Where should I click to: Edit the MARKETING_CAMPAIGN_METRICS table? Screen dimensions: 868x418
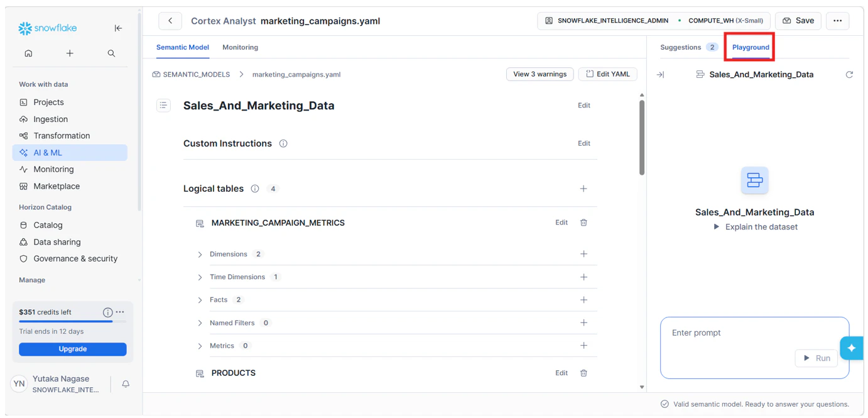tap(561, 223)
